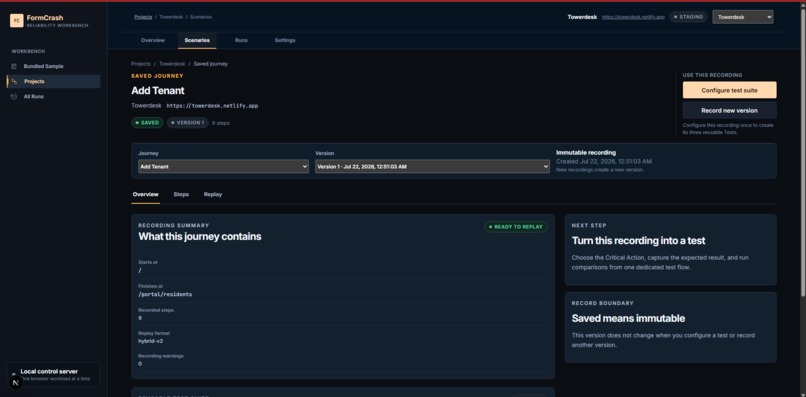Click the Created Jul 22, 2026 timestamp
This screenshot has height=397, width=806.
click(604, 161)
